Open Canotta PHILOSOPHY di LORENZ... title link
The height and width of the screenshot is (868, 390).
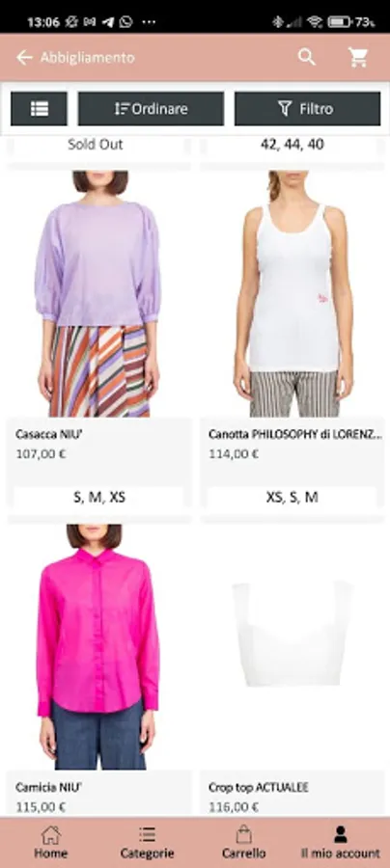click(295, 435)
